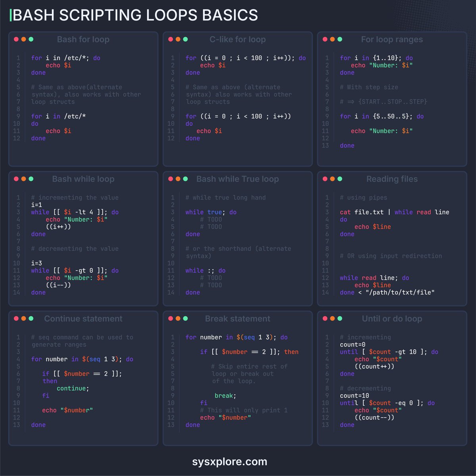Expand the Until or do loop section

(392, 319)
